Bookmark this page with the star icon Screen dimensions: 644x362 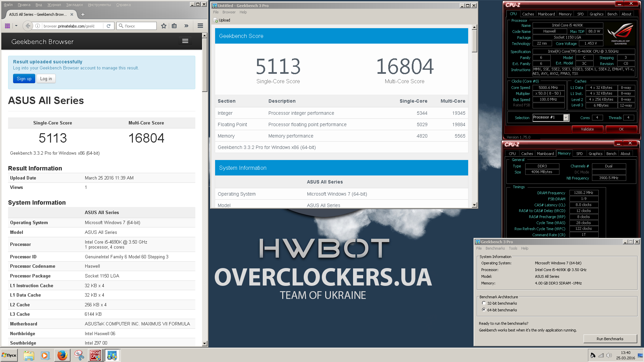click(x=164, y=26)
